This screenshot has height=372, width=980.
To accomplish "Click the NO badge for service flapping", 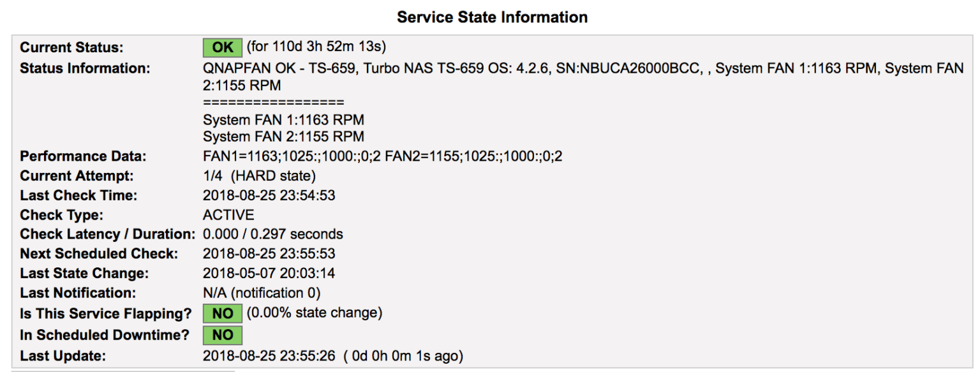I will point(223,313).
